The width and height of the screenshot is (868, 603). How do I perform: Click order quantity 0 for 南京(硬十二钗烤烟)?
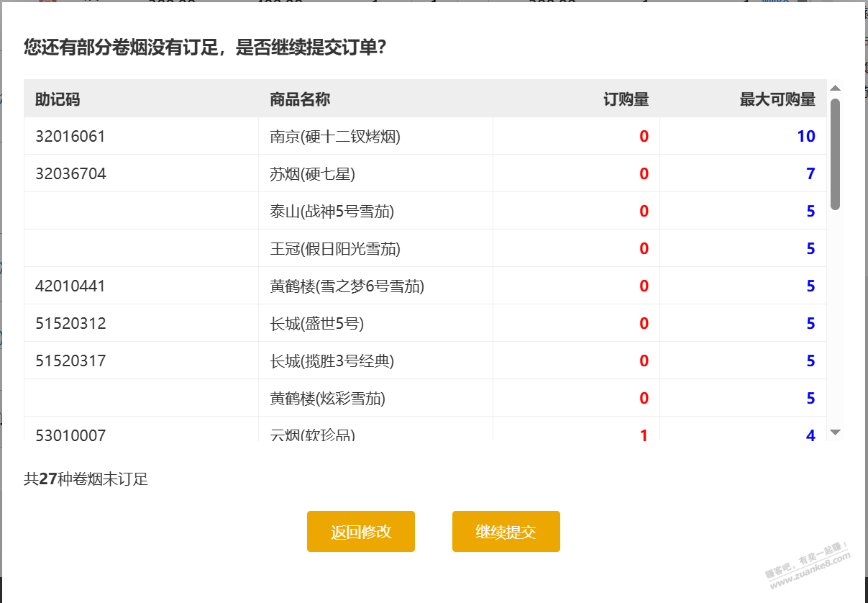(644, 136)
